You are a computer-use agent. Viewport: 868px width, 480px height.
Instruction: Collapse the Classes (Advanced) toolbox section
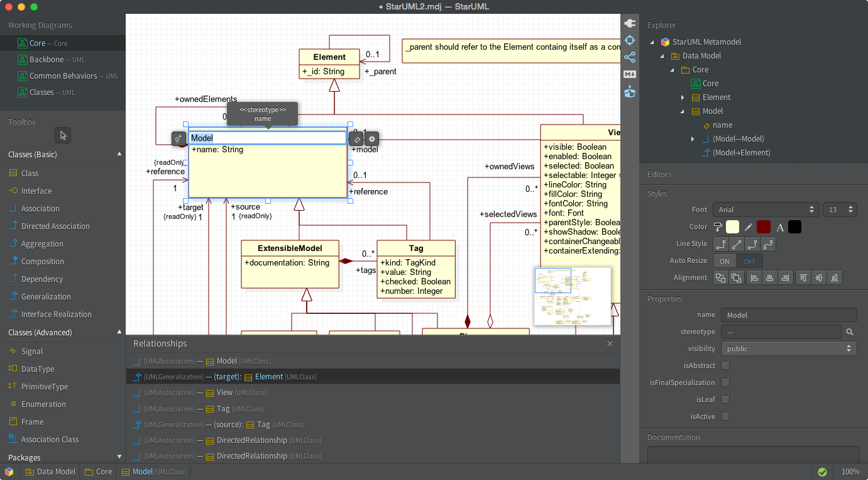click(119, 332)
